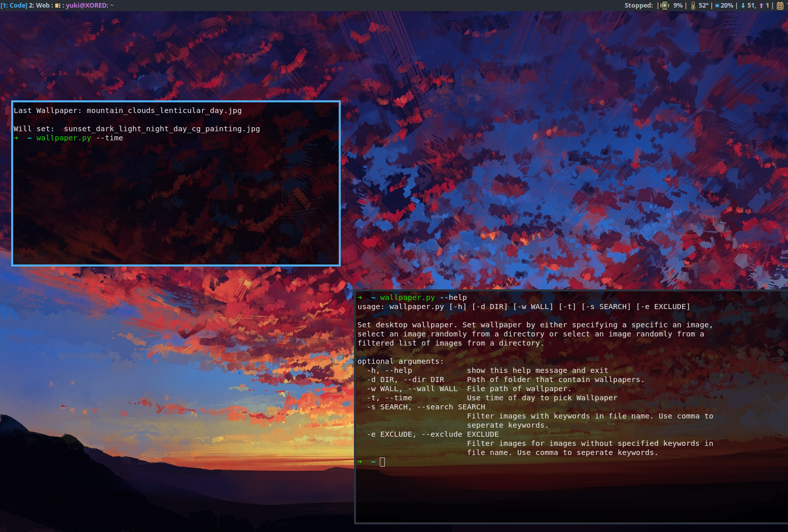
Task: Click the download arrow network icon
Action: coord(743,6)
